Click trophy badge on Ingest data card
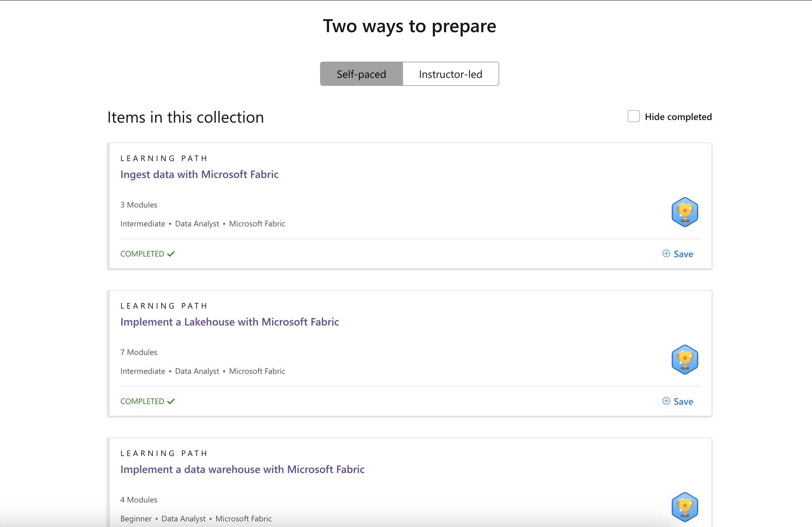This screenshot has width=812, height=527. (x=685, y=212)
